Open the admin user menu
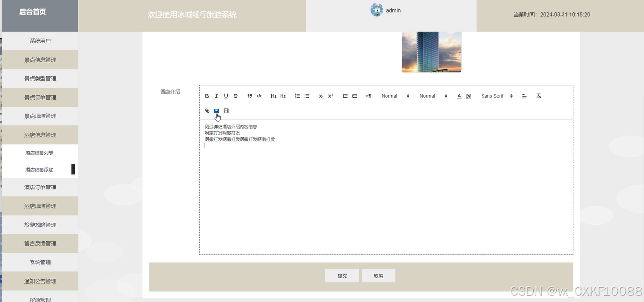644x302 pixels. click(393, 10)
